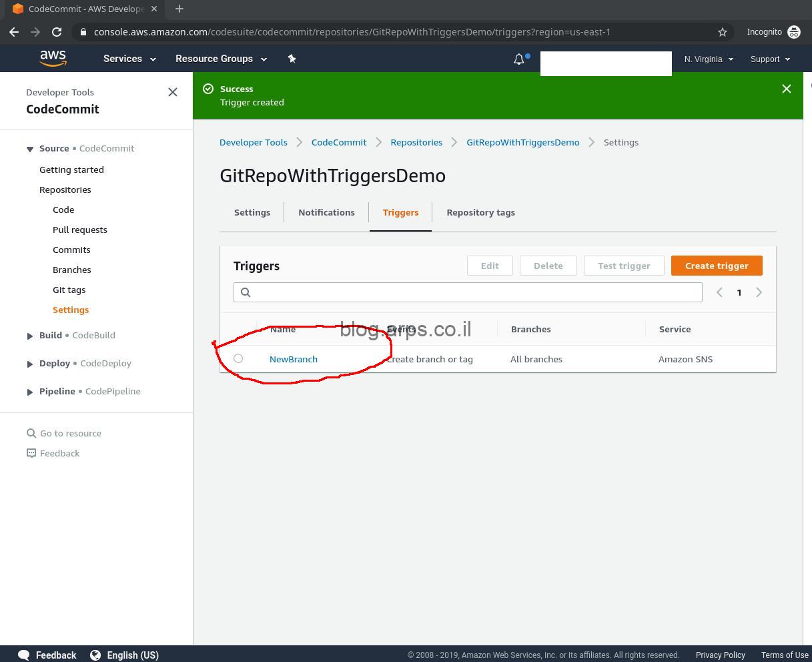Open the Services dropdown menu
This screenshot has width=812, height=662.
129,59
